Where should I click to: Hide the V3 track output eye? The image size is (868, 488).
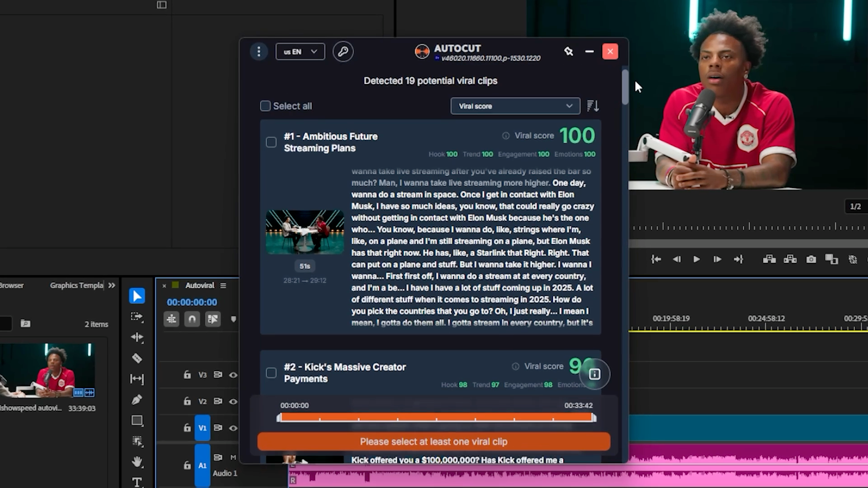[x=233, y=375]
